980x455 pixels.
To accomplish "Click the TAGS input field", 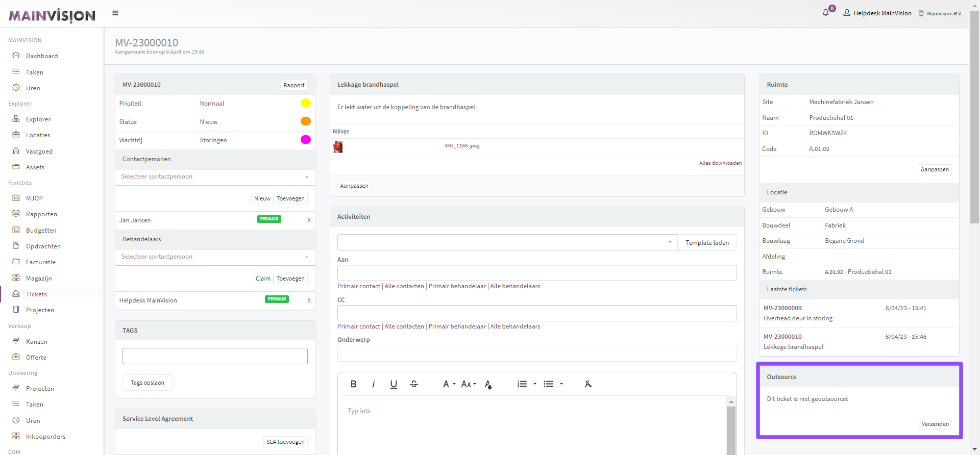I will tap(215, 356).
